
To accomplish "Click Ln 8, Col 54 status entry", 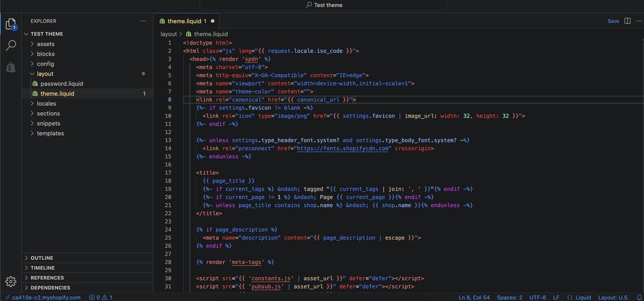I will coord(474,297).
